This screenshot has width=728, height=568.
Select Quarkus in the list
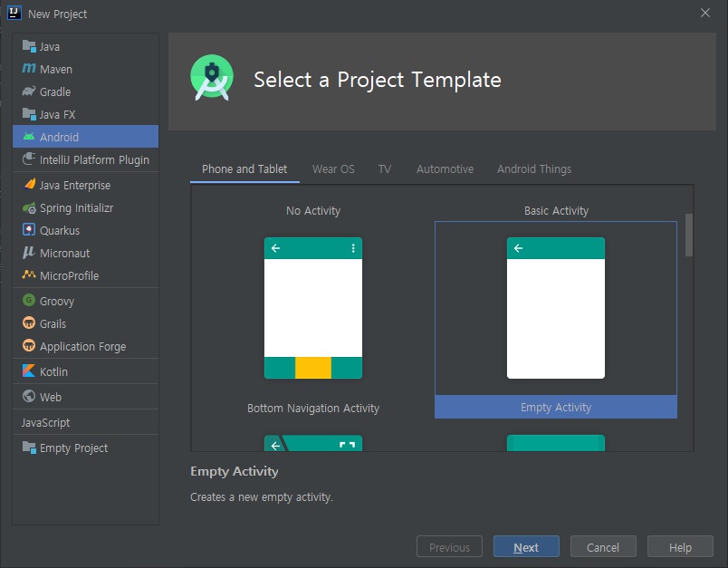pyautogui.click(x=85, y=230)
